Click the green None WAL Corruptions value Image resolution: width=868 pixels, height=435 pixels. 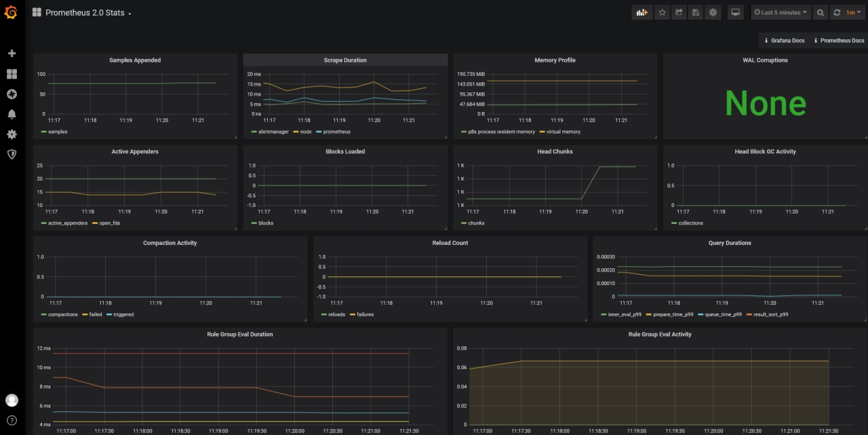pyautogui.click(x=765, y=103)
